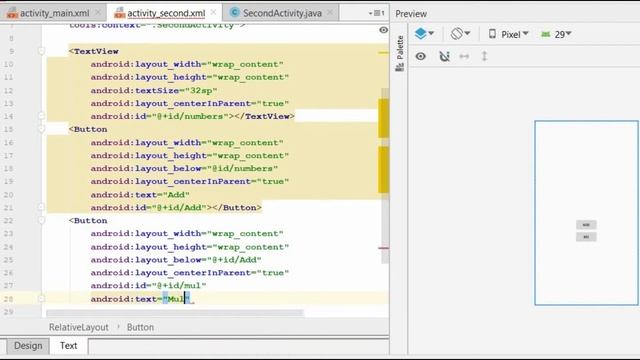Screen dimensions: 640x360
Task: Change API version 29 dropdown
Action: (x=556, y=34)
